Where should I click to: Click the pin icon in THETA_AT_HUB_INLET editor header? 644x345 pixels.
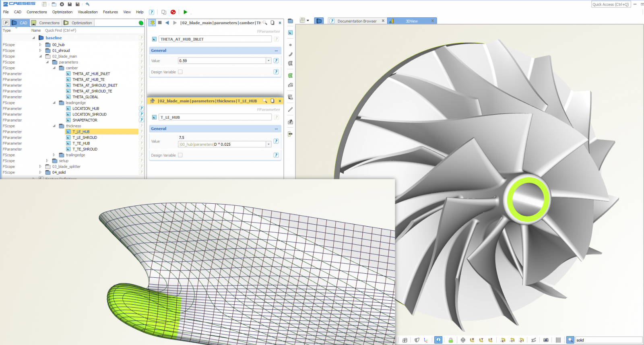pyautogui.click(x=153, y=23)
